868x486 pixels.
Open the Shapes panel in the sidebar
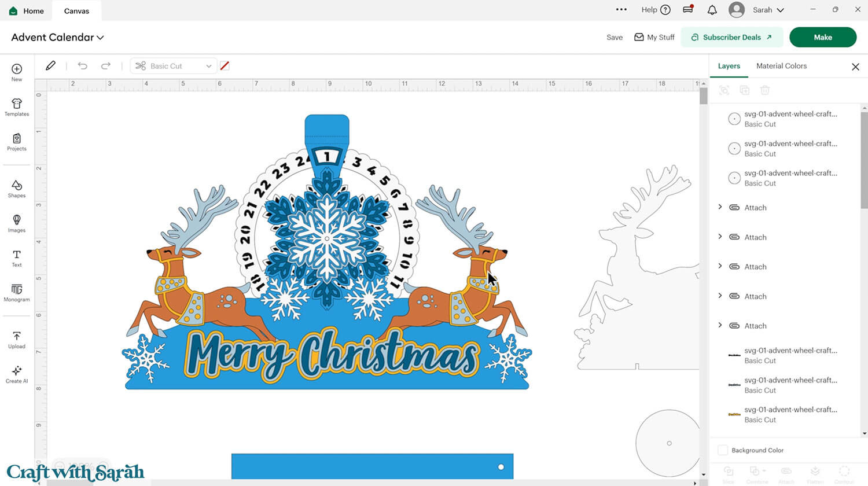pos(16,190)
